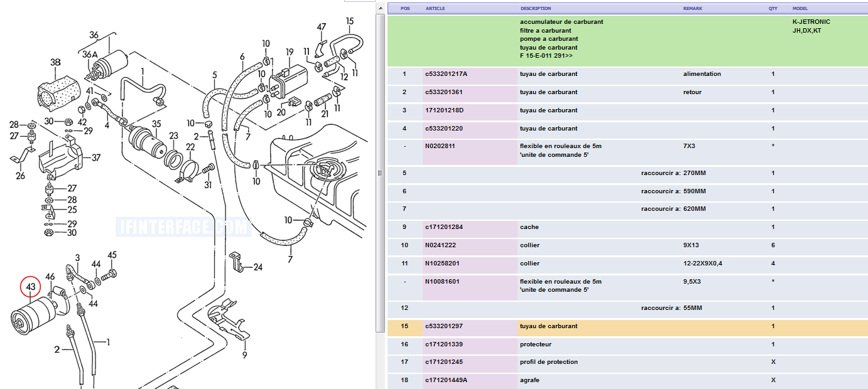Click the 'cache' description cell
Screen dimensions: 868x389
click(x=529, y=227)
